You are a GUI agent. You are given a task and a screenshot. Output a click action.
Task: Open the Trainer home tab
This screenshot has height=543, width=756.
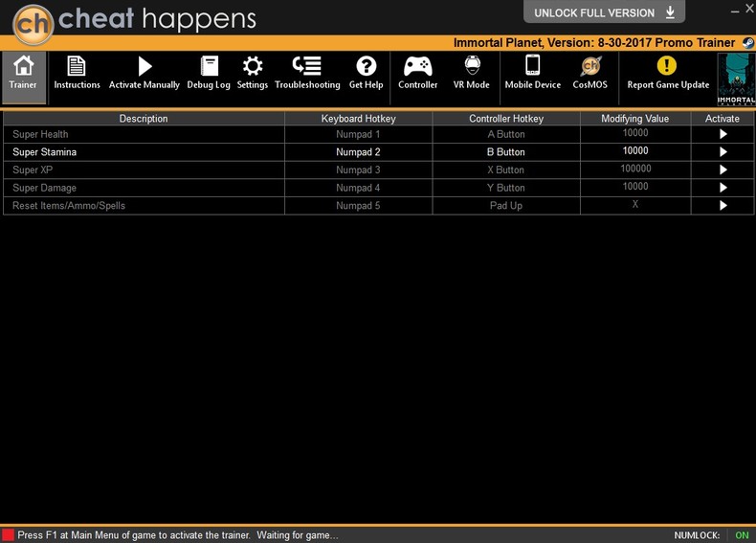[x=24, y=78]
